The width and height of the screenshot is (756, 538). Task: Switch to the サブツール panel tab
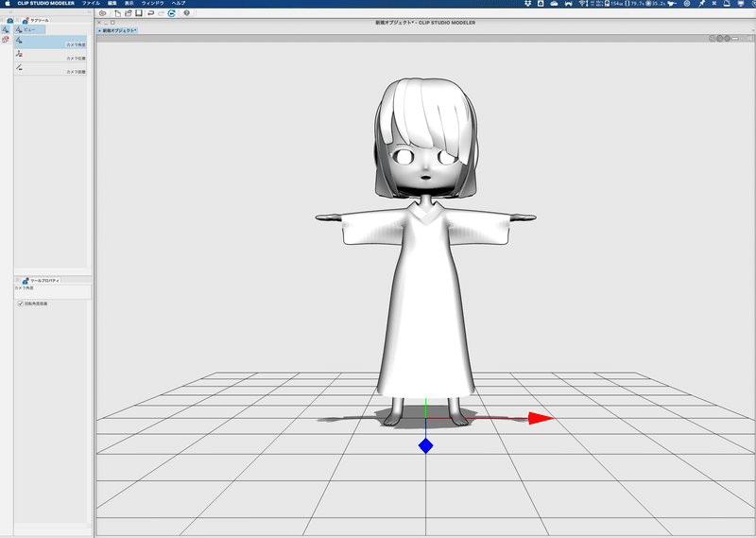pos(36,20)
